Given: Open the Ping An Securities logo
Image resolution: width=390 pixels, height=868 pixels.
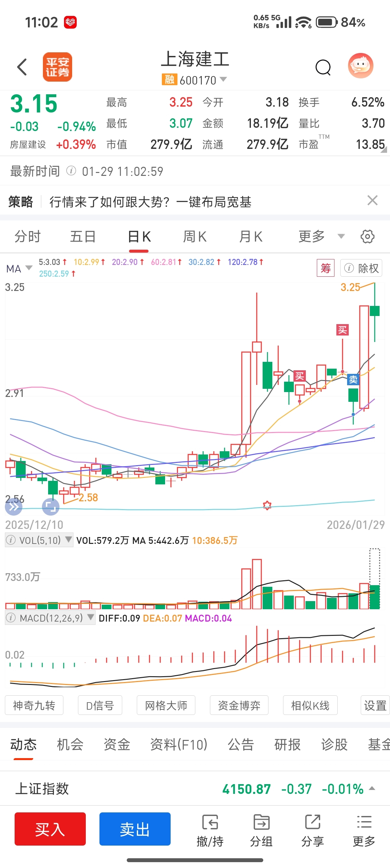Looking at the screenshot, I should pyautogui.click(x=57, y=67).
